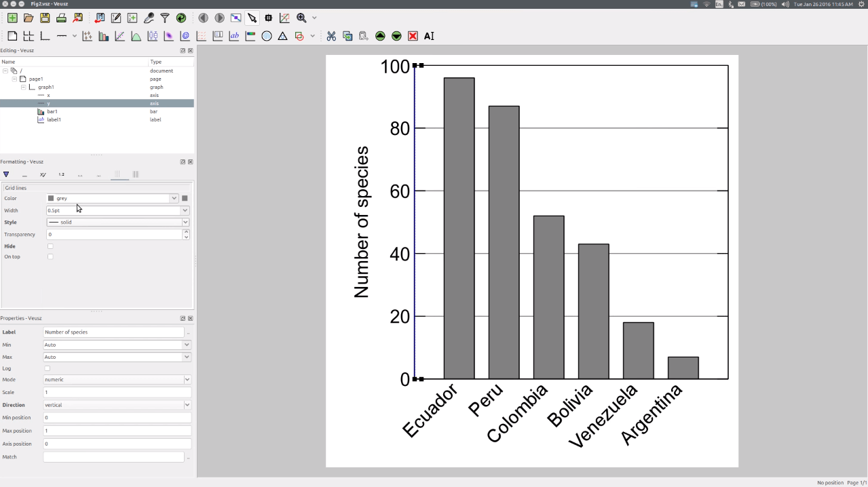The height and width of the screenshot is (487, 868).
Task: Open the axis Direction dropdown
Action: (x=117, y=405)
